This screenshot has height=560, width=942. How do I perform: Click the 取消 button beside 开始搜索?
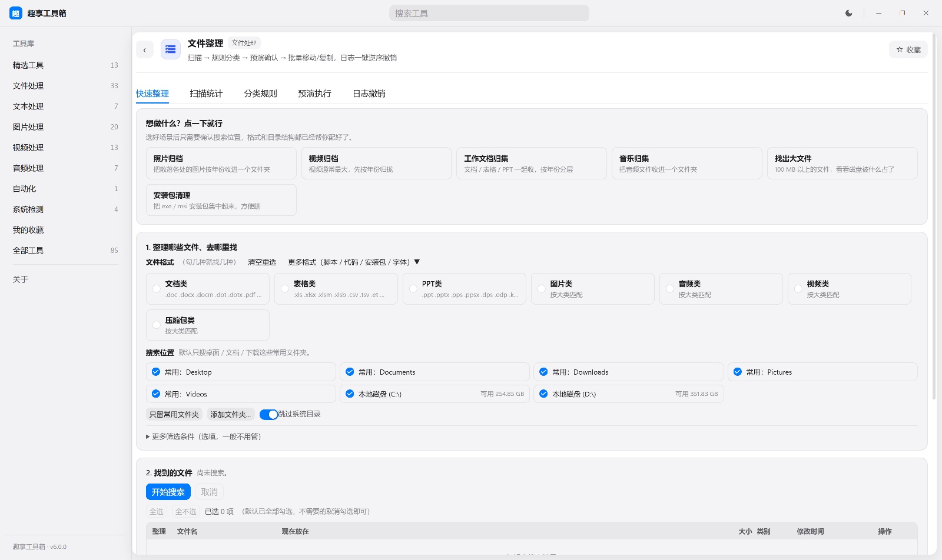pyautogui.click(x=210, y=492)
